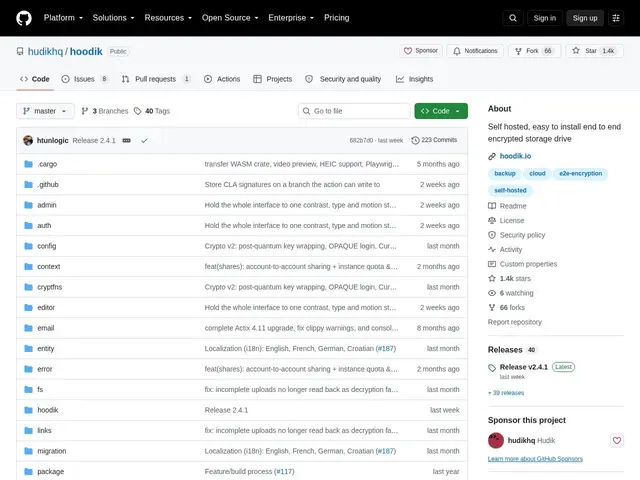Viewport: 640px width, 480px height.
Task: Expand the commit message ellipsis icon
Action: [x=127, y=140]
